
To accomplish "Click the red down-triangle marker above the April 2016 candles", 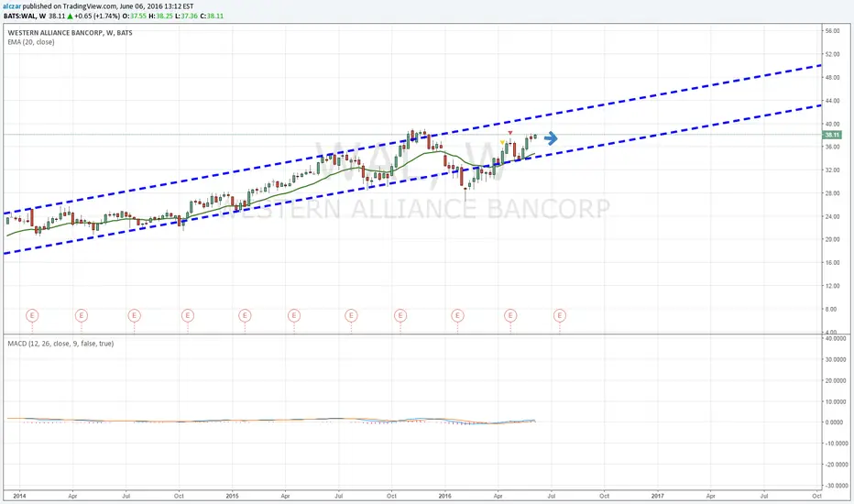I will click(x=509, y=132).
